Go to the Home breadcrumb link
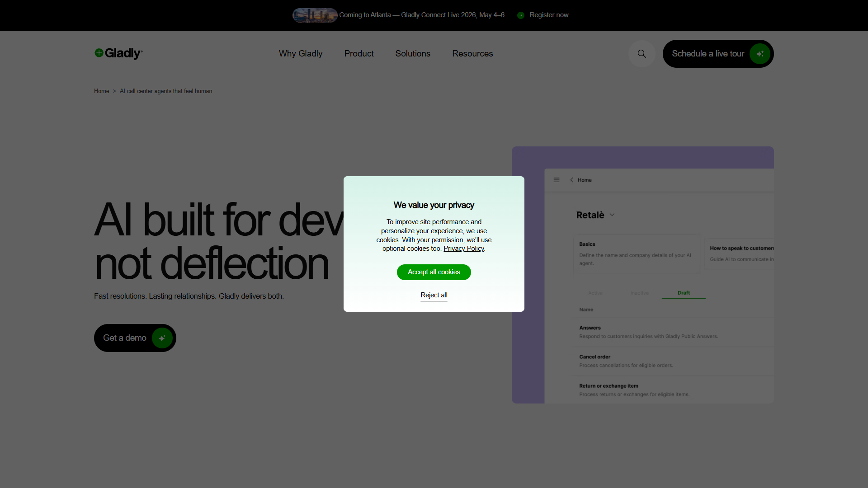868x488 pixels. [x=102, y=91]
